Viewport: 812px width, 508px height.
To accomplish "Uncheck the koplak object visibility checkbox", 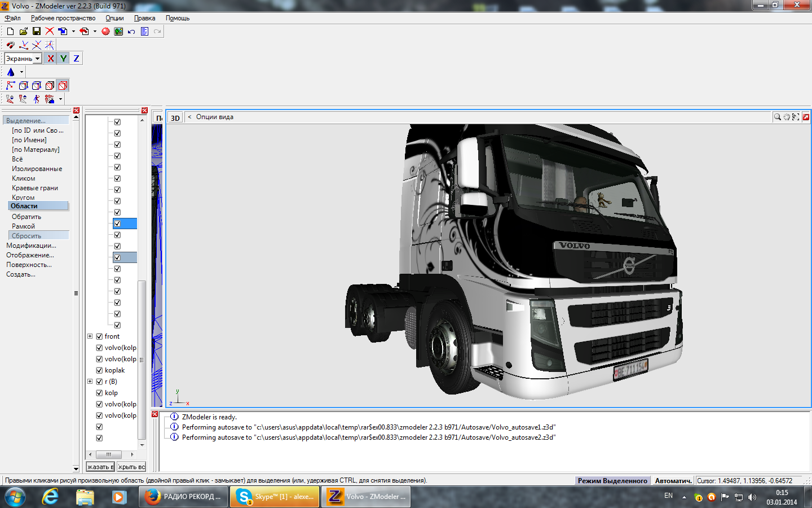I will click(99, 370).
